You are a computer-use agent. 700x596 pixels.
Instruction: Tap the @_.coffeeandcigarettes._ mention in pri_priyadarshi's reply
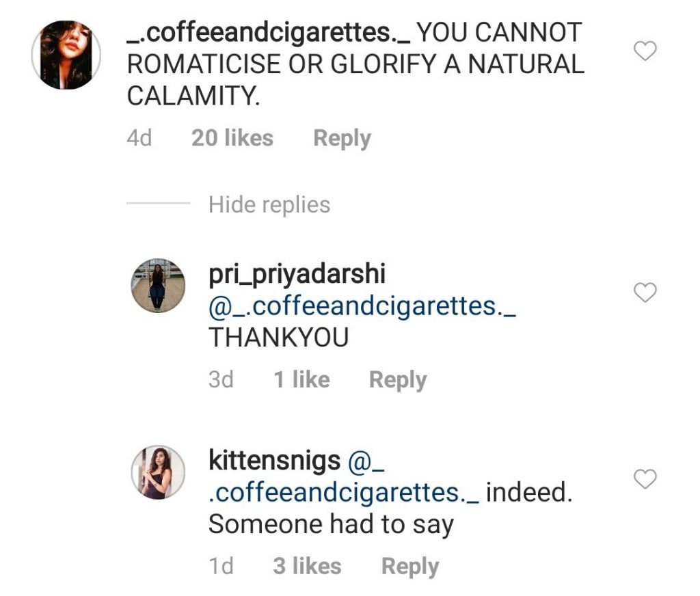coord(362,306)
